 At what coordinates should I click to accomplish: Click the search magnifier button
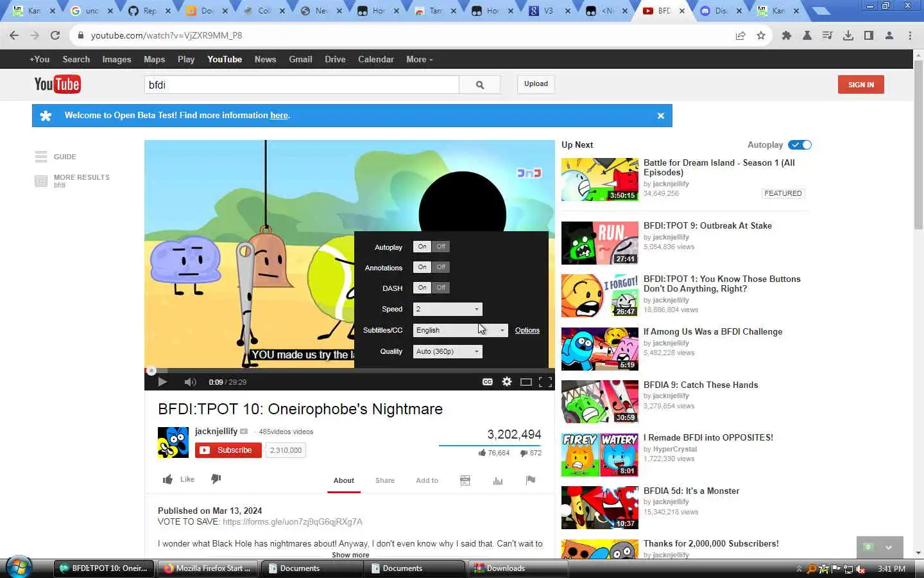480,85
